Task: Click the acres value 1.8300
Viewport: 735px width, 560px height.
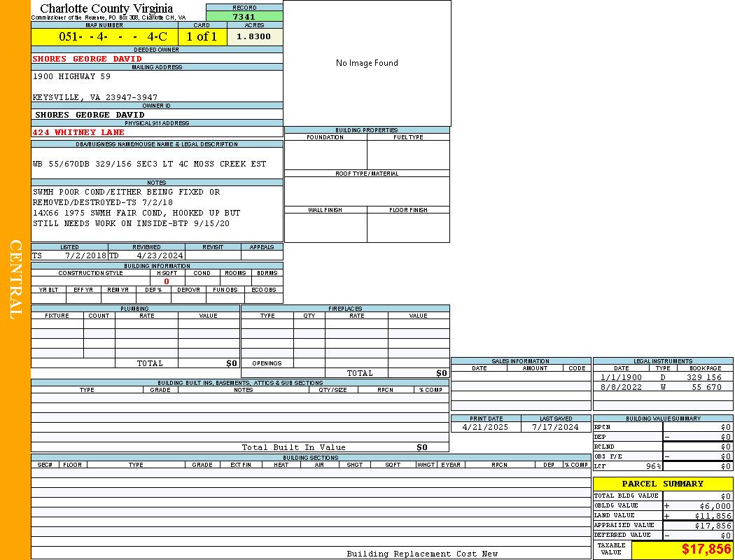Action: click(x=254, y=36)
